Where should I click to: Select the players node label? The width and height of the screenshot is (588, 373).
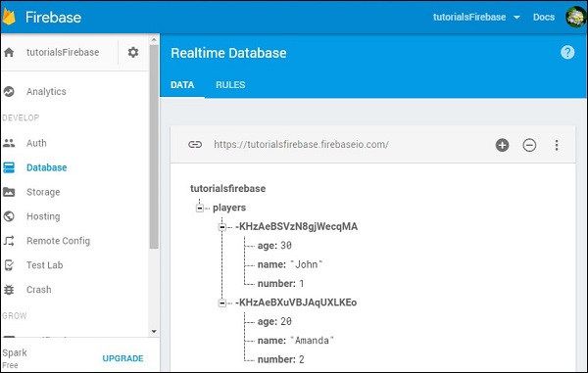pyautogui.click(x=229, y=208)
